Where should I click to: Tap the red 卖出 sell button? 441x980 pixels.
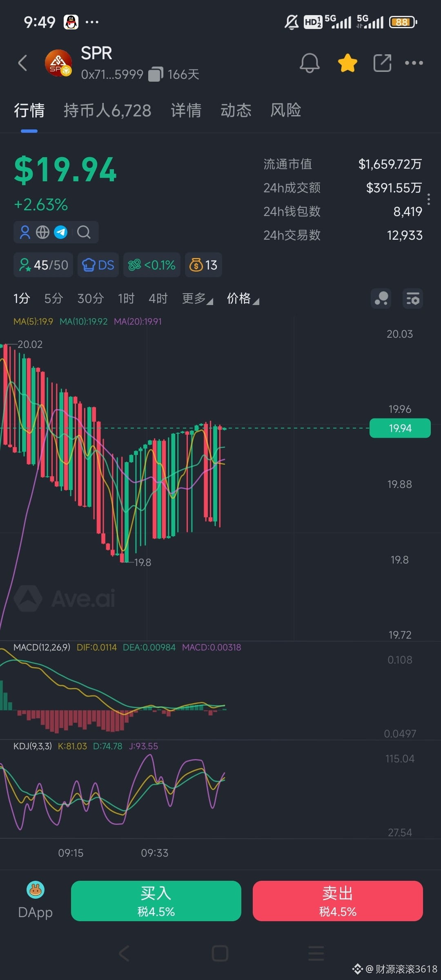pos(338,901)
